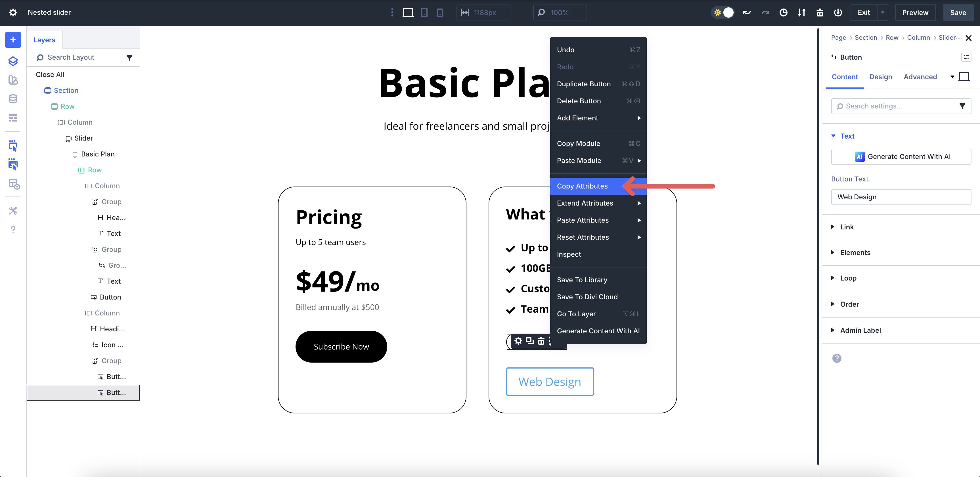
Task: Switch to phone view icon
Action: pyautogui.click(x=440, y=12)
